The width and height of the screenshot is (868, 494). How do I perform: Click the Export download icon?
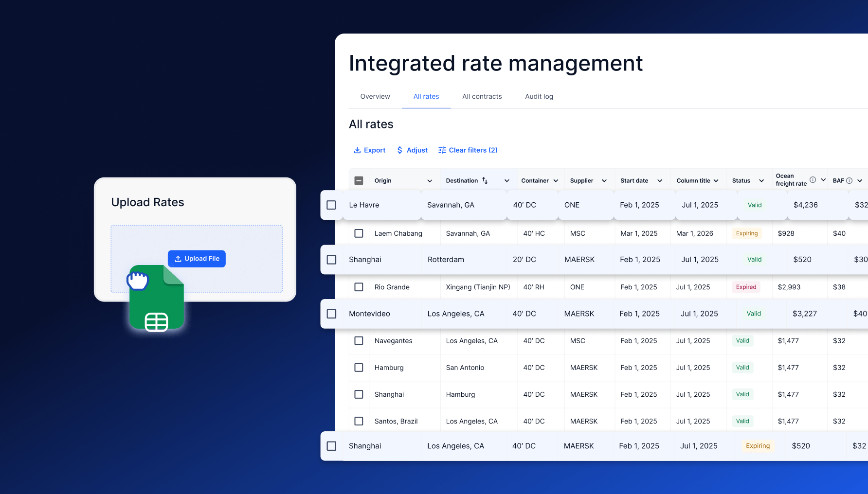pyautogui.click(x=357, y=150)
